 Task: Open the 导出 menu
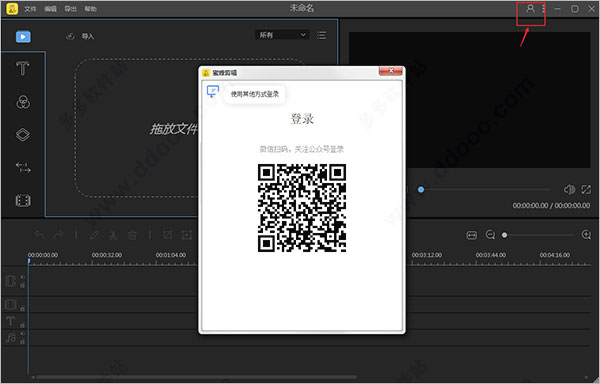(x=70, y=8)
